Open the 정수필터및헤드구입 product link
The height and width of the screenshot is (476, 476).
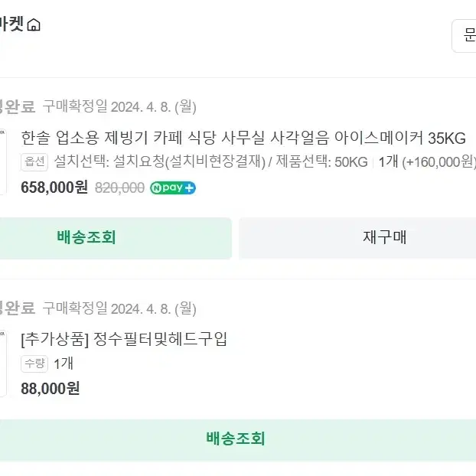point(124,339)
